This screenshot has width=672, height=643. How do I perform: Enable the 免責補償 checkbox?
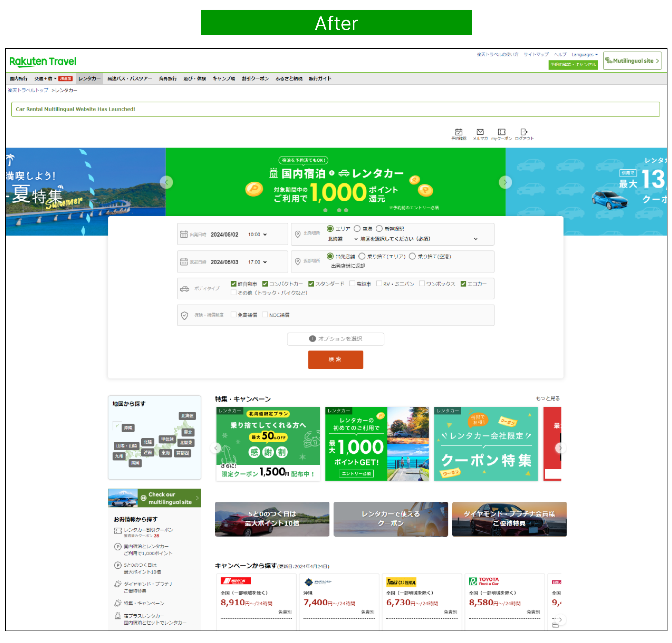click(233, 315)
